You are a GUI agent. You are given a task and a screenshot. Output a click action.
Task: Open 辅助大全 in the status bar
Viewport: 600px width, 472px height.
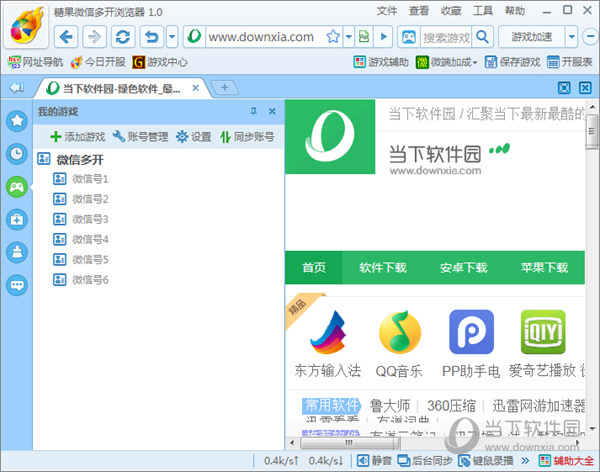(x=567, y=461)
